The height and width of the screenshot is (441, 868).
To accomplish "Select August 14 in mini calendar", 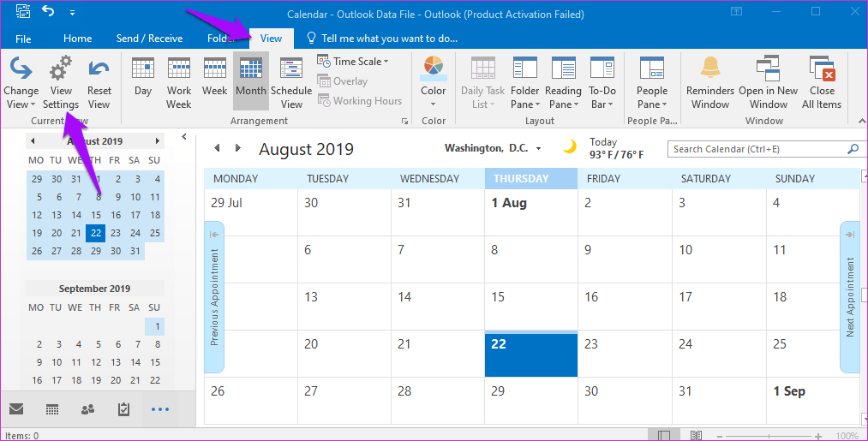I will (76, 215).
